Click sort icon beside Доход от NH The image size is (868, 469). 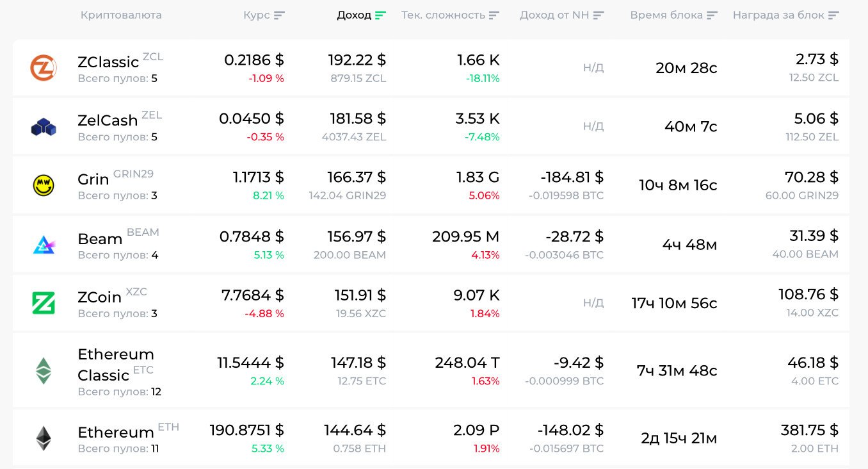coord(599,15)
